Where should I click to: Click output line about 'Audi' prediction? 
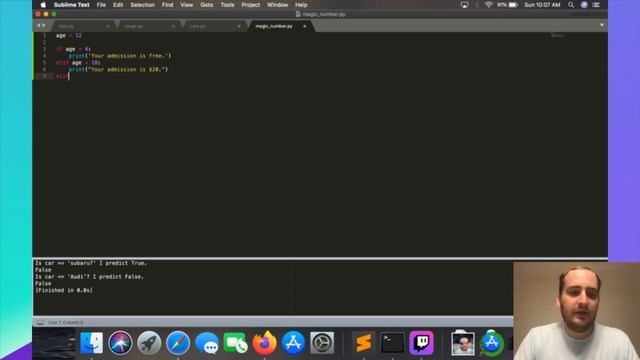point(89,277)
